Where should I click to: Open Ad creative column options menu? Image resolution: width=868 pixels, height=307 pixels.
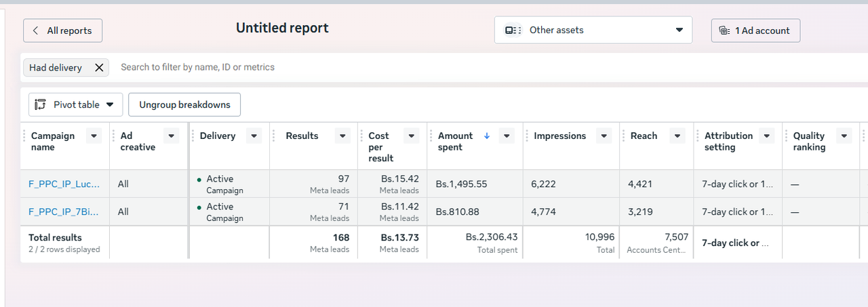pos(172,136)
